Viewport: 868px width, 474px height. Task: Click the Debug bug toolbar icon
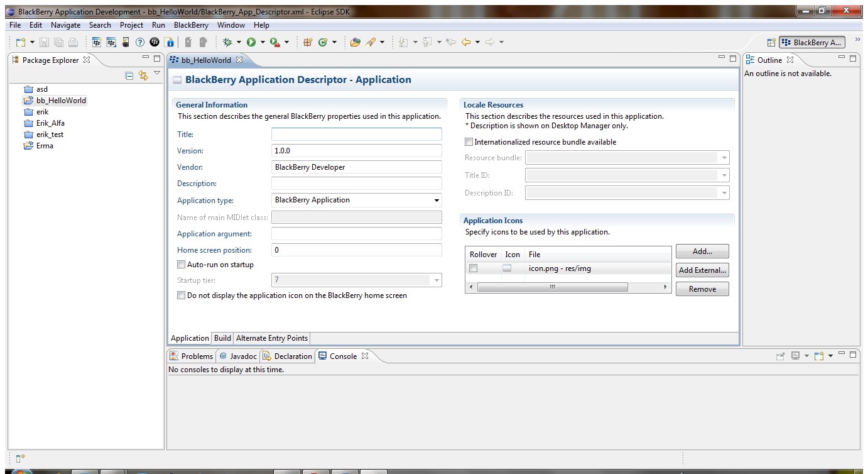click(x=227, y=42)
